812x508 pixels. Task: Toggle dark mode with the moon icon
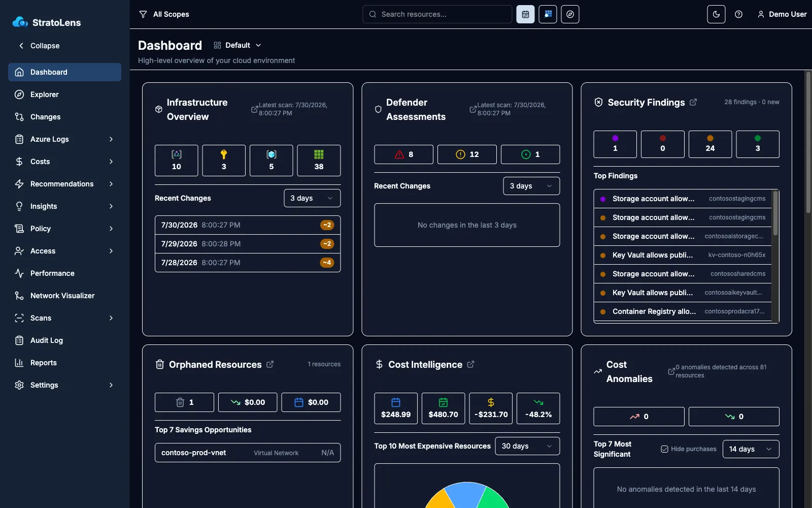[716, 14]
